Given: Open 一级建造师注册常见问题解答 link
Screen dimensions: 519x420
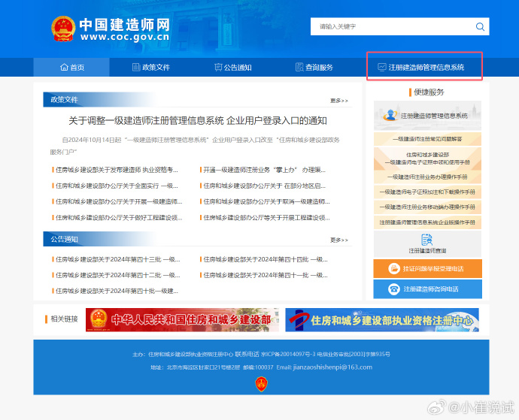Looking at the screenshot, I should point(427,139).
